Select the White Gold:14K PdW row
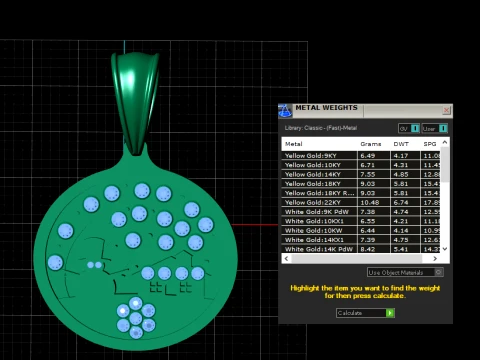Screen dimensions: 480x360 point(361,249)
